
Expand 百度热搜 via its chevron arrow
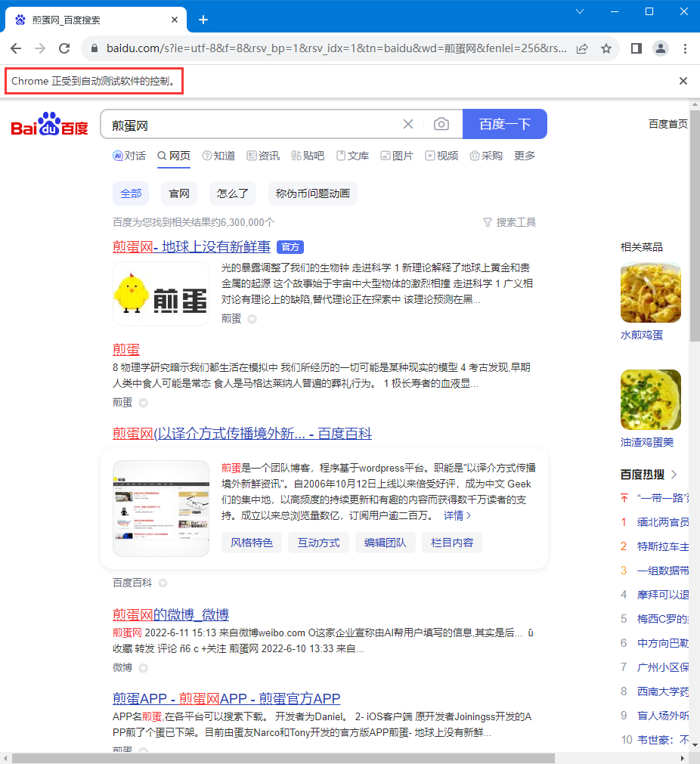pyautogui.click(x=675, y=474)
